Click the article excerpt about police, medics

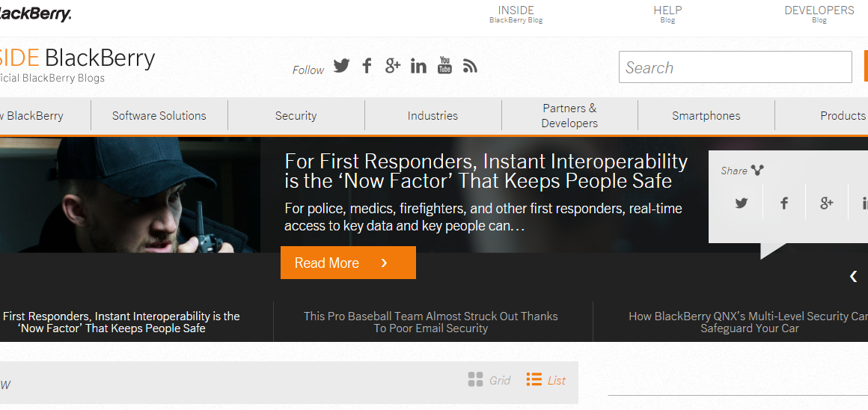483,218
